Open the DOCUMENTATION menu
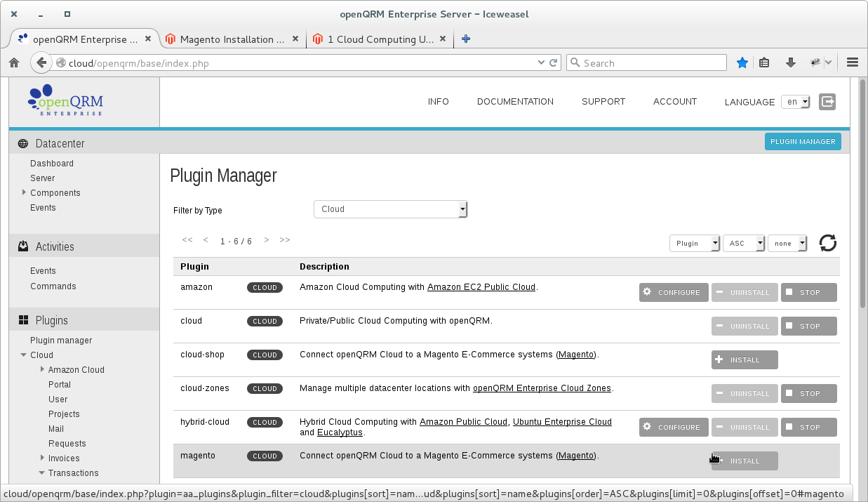The image size is (868, 502). point(515,102)
